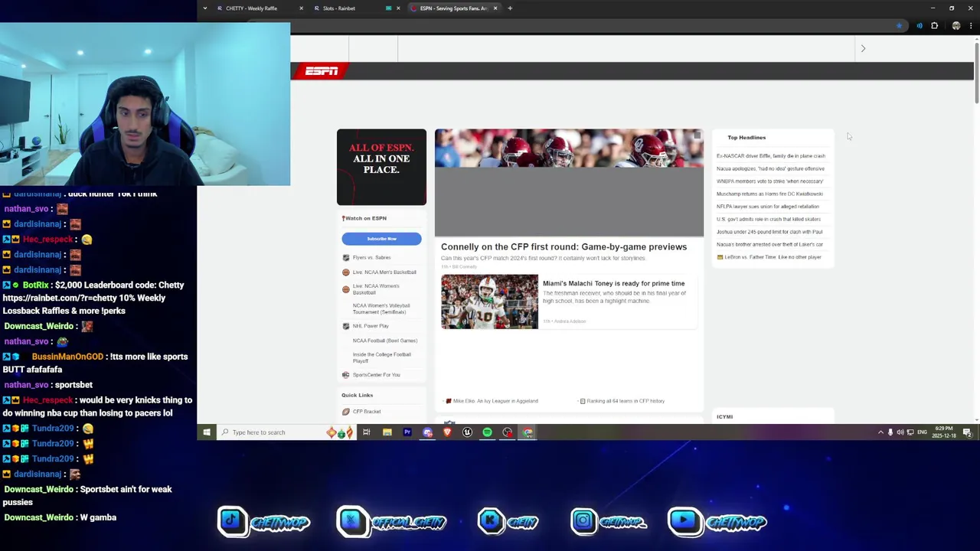
Task: Open Connelly on the CFP first round headline
Action: pyautogui.click(x=563, y=247)
